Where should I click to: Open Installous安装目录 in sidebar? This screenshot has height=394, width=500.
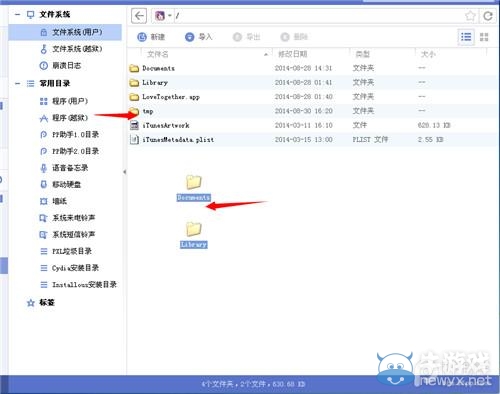(x=78, y=284)
